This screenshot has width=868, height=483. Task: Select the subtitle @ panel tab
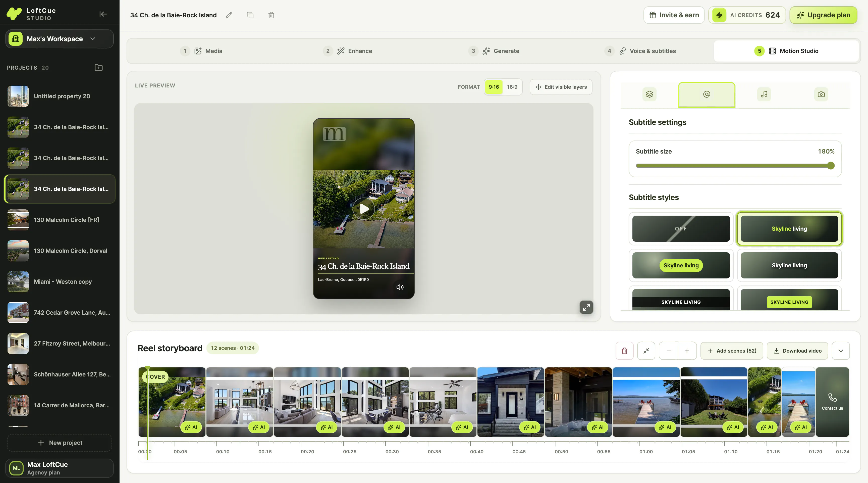[x=707, y=95]
